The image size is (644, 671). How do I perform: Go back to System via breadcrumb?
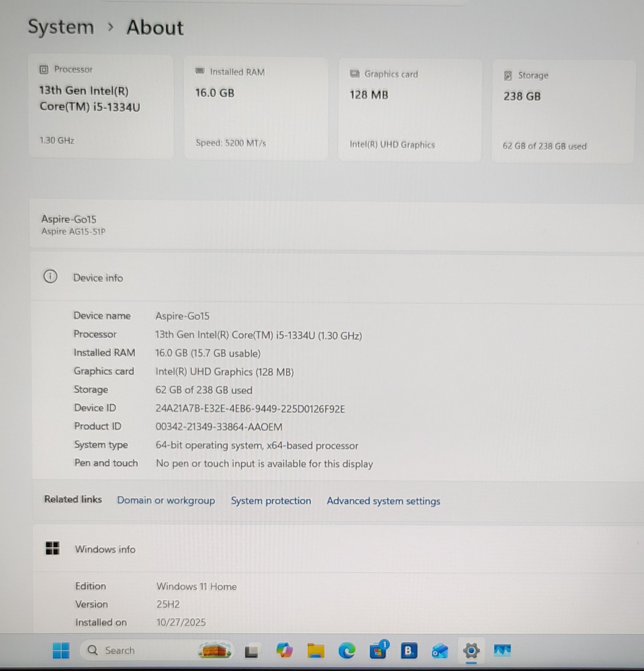click(61, 27)
